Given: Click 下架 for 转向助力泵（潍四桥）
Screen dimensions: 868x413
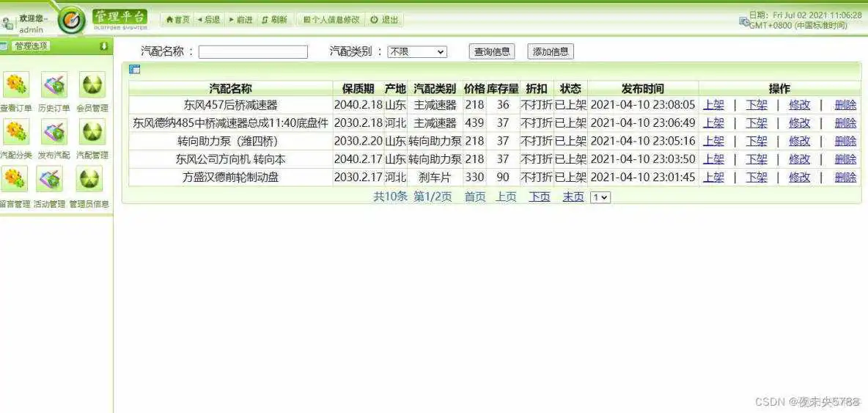Looking at the screenshot, I should (x=756, y=141).
